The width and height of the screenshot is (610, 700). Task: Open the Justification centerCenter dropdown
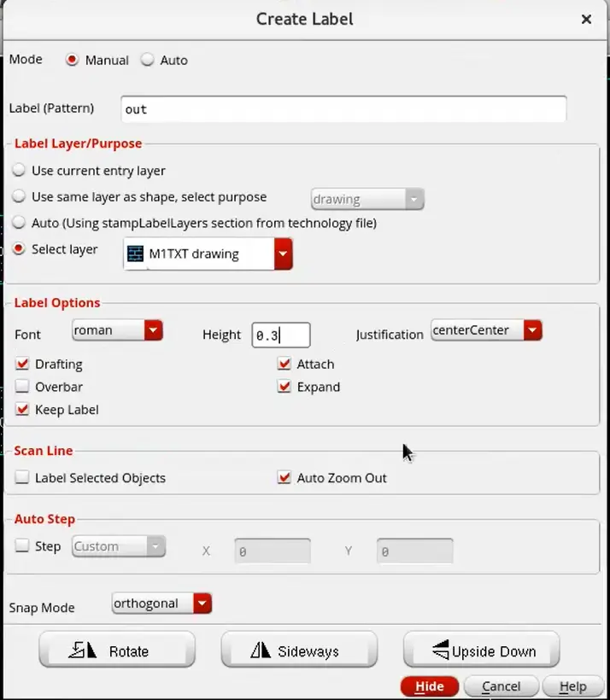click(x=487, y=330)
